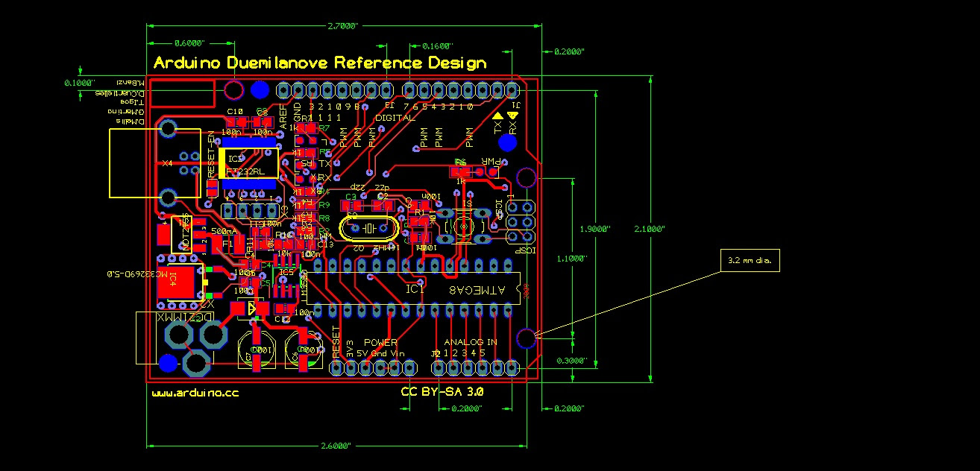The image size is (980, 471).
Task: Select the J1 header designator at top-right
Action: point(516,106)
